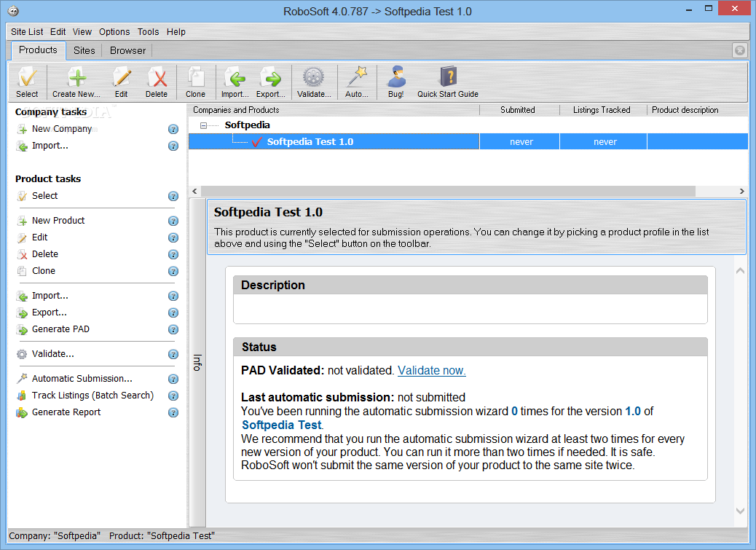756x550 pixels.
Task: Switch to the Sites tab
Action: [84, 50]
